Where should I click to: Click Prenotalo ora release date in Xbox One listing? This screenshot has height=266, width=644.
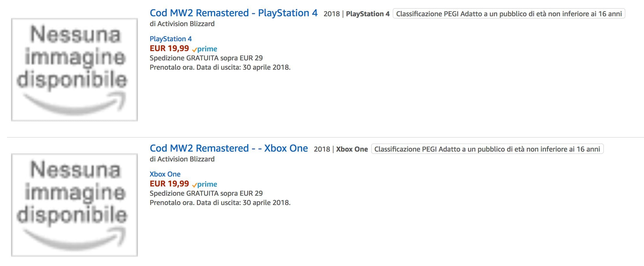click(220, 203)
